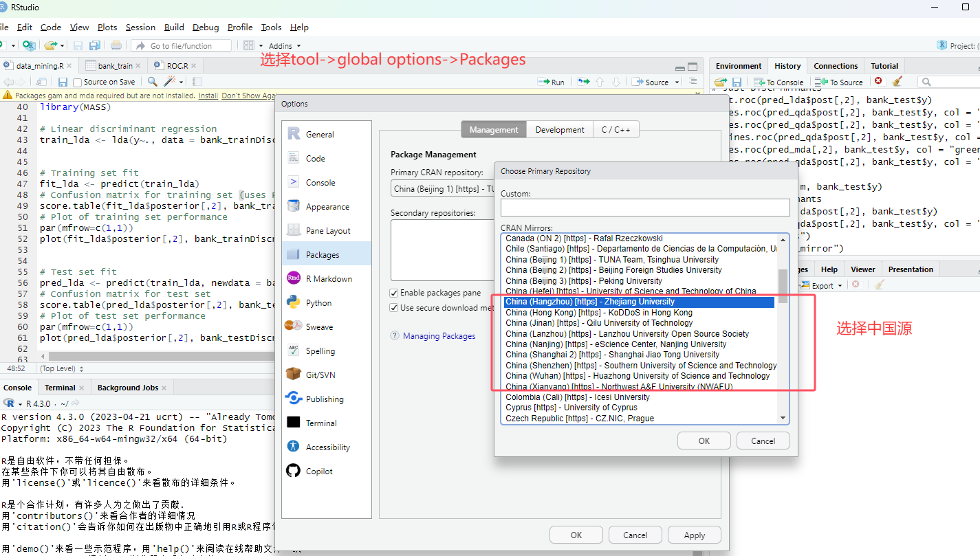Expand the workspace panes dropdown arrow

(x=260, y=46)
